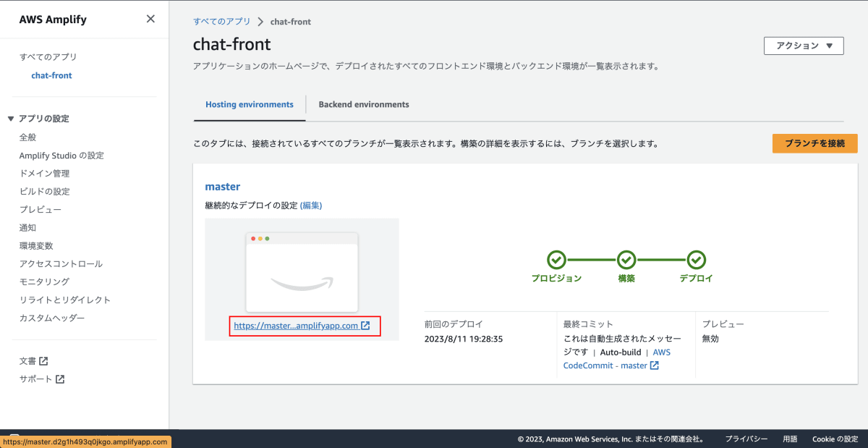
Task: Click the 最終コミット label
Action: click(588, 324)
